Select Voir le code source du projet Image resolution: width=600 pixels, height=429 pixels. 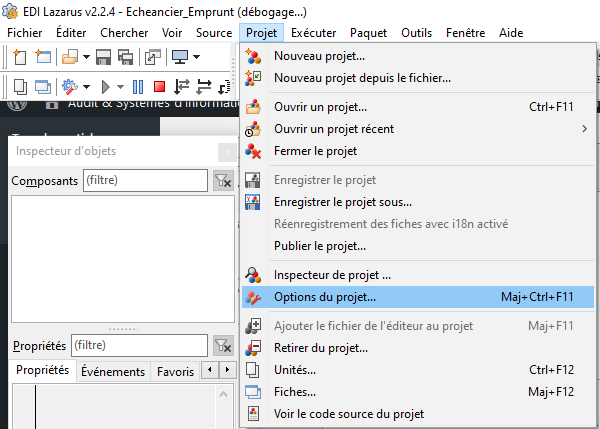(418, 414)
